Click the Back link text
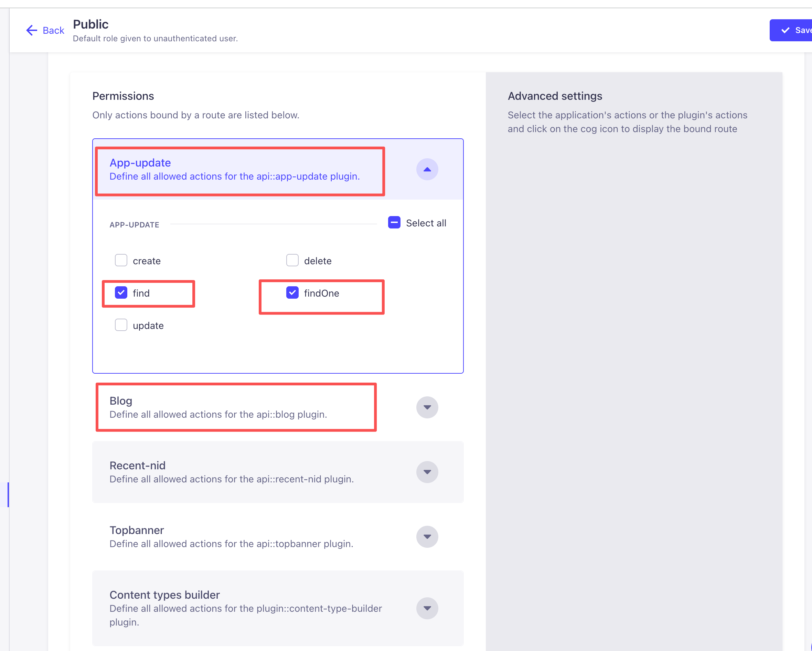 pyautogui.click(x=53, y=30)
